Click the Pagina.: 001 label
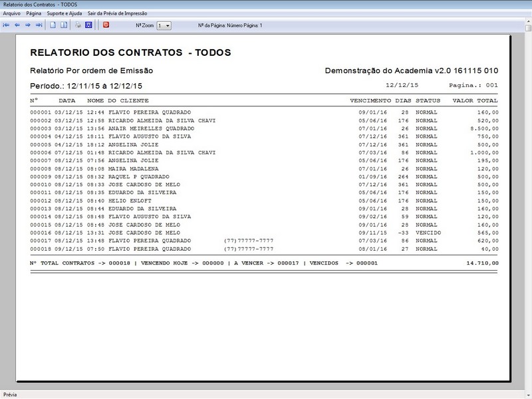The height and width of the screenshot is (399, 532). (473, 85)
